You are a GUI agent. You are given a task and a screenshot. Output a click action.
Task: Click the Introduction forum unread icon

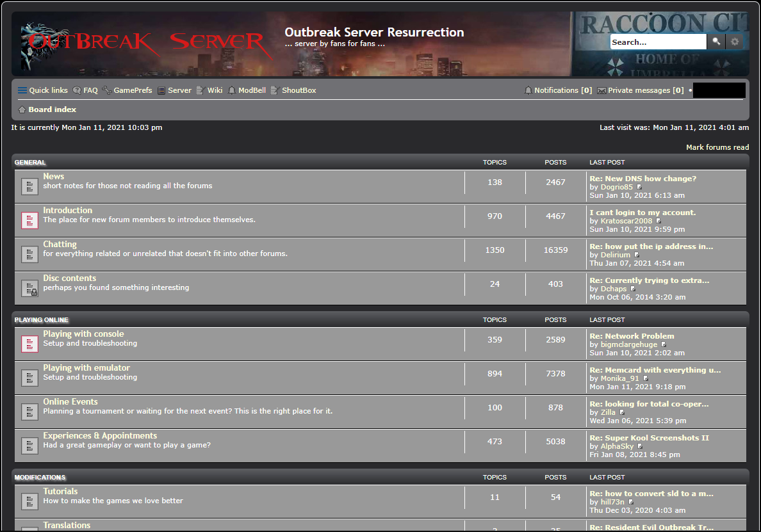pos(29,221)
